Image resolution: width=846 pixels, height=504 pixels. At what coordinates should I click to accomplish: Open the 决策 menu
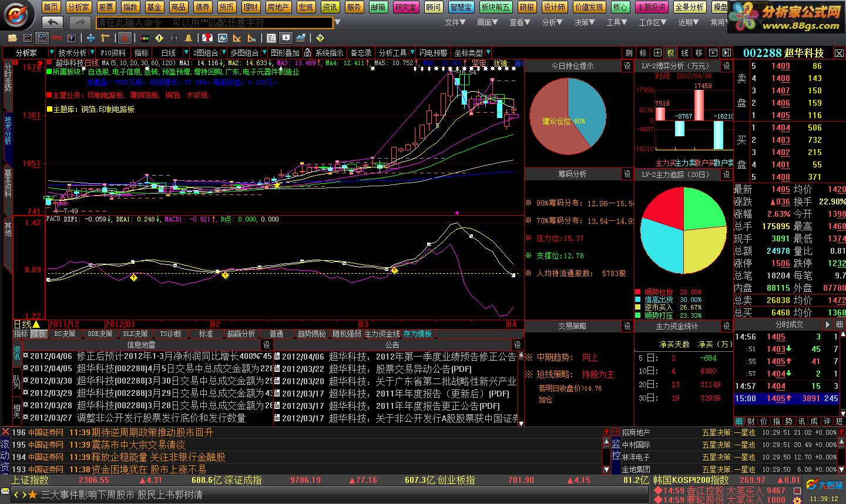pyautogui.click(x=584, y=22)
